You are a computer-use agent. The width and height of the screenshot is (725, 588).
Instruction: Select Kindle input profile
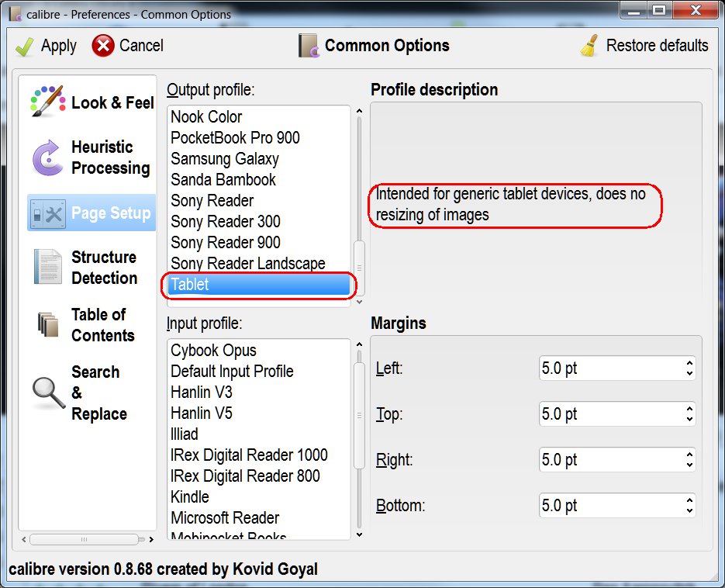259,497
